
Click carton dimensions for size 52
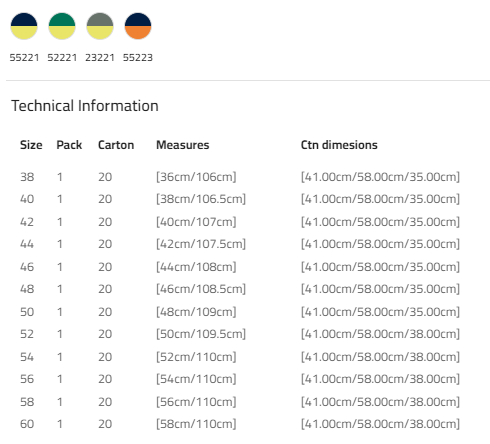[x=380, y=334]
